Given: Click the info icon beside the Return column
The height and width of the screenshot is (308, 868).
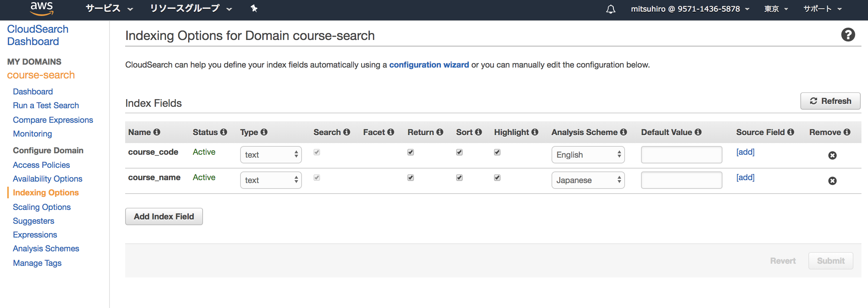Looking at the screenshot, I should coord(440,132).
